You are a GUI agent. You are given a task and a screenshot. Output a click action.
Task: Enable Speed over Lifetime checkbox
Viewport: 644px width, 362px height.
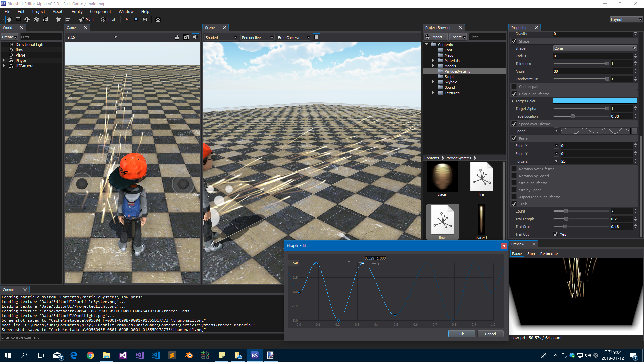[514, 124]
